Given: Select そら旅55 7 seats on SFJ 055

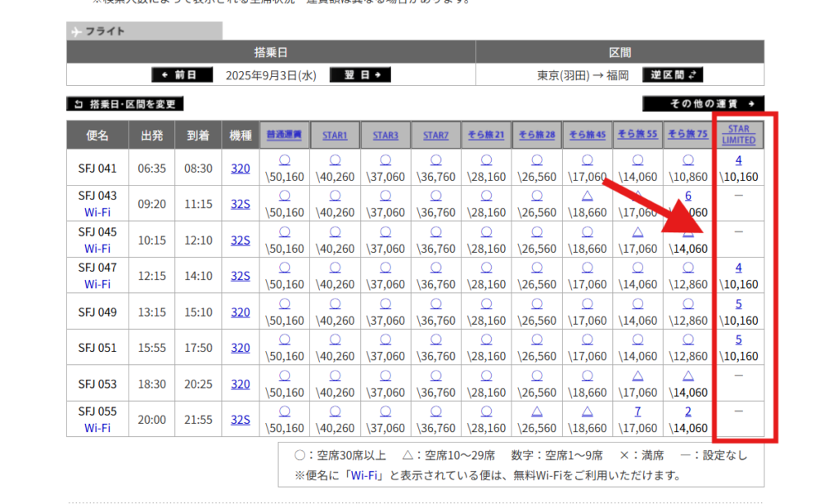Looking at the screenshot, I should pyautogui.click(x=638, y=412).
